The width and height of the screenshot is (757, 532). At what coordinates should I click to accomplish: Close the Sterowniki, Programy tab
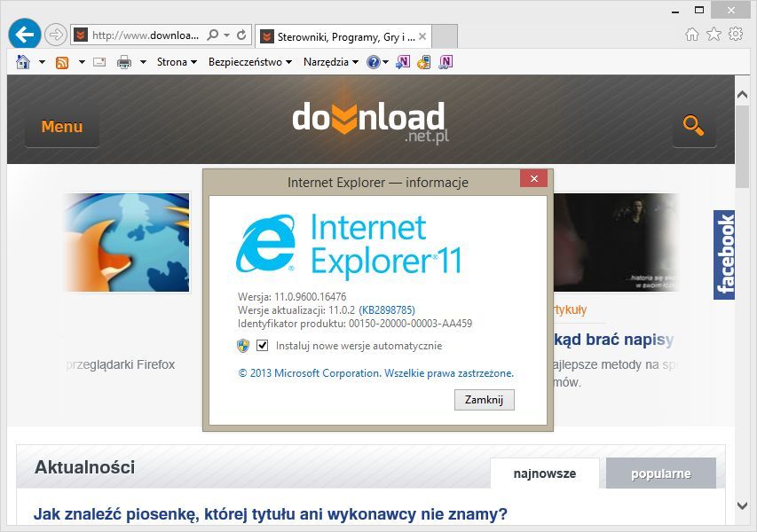click(422, 36)
